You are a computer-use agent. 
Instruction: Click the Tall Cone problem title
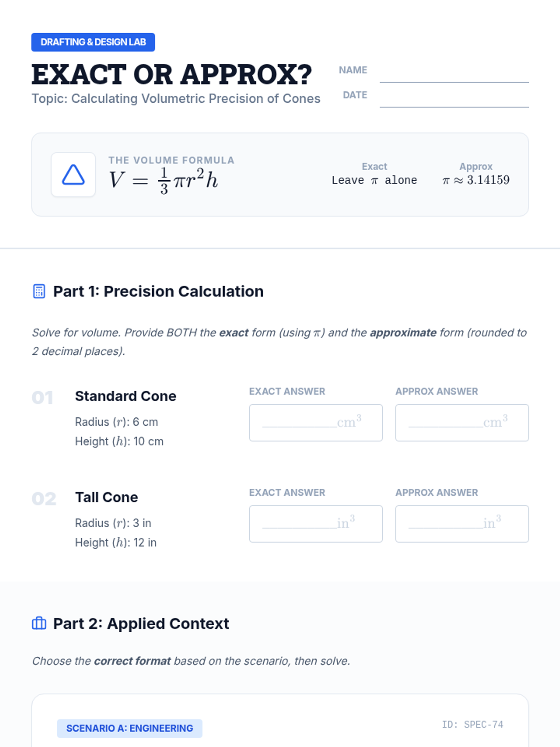pyautogui.click(x=106, y=497)
